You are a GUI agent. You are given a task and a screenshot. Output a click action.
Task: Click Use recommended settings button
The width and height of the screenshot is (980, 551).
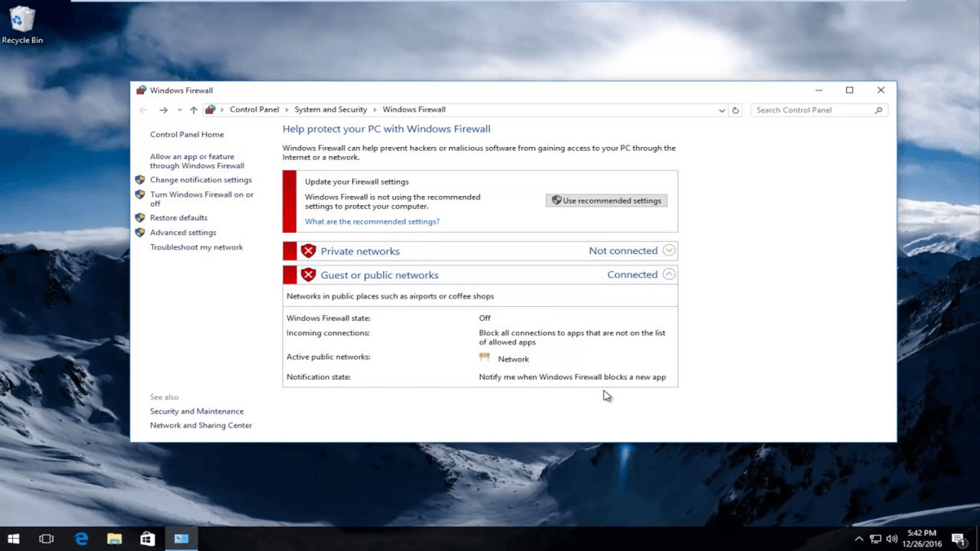click(x=607, y=201)
